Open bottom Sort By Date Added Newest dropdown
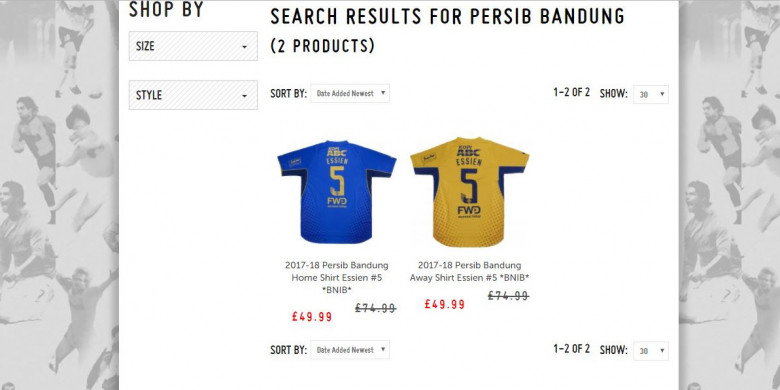The width and height of the screenshot is (780, 390). tap(350, 350)
